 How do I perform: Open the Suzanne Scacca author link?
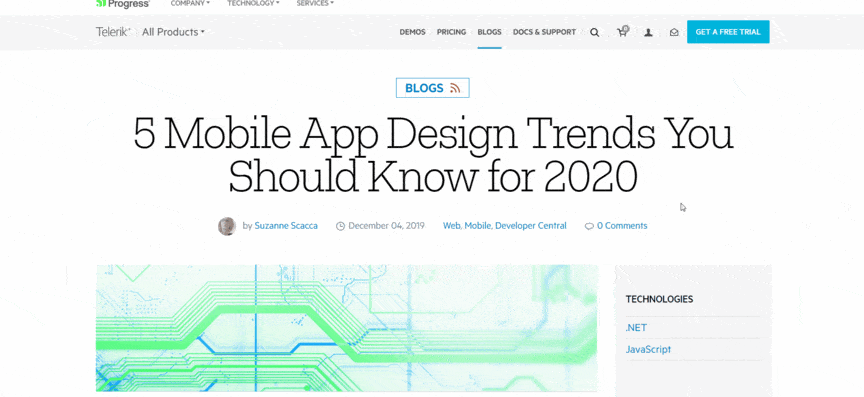pyautogui.click(x=286, y=226)
